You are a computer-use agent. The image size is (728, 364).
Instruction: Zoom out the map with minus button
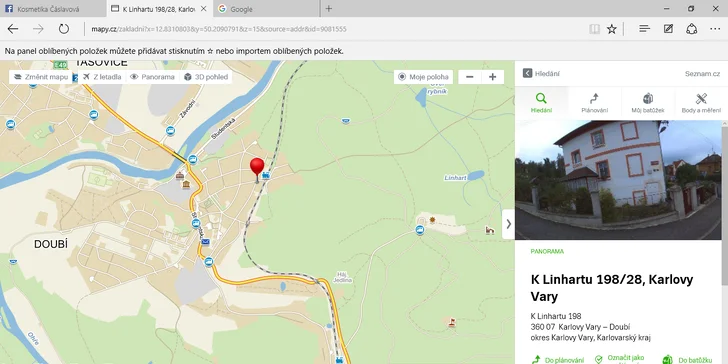click(470, 77)
